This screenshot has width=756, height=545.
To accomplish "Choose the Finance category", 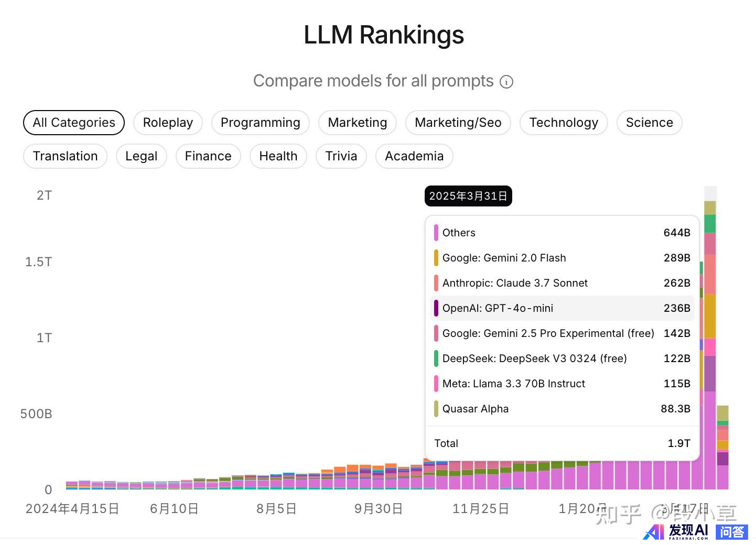I will (x=208, y=156).
